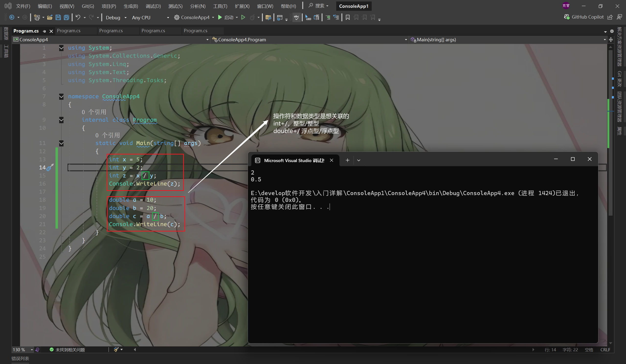Close the Microsoft Visual Studio console tab
Viewport: 626px width, 364px height.
click(331, 160)
